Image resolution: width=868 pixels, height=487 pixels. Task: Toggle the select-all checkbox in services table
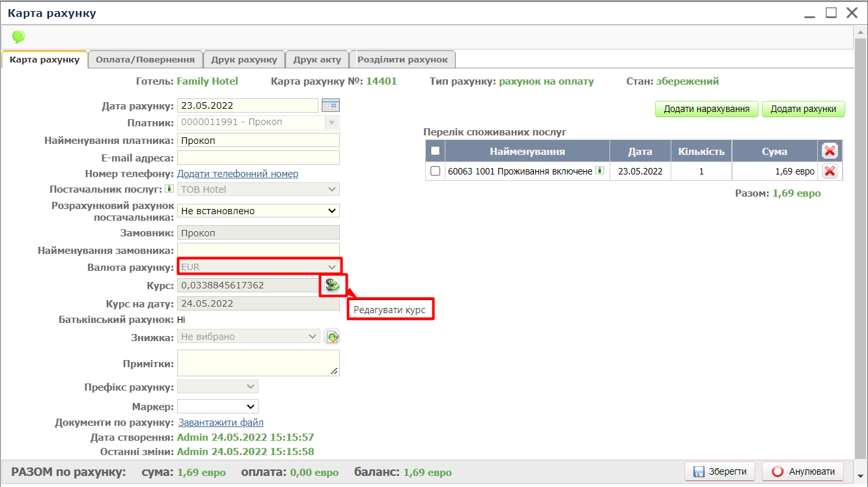click(x=436, y=152)
